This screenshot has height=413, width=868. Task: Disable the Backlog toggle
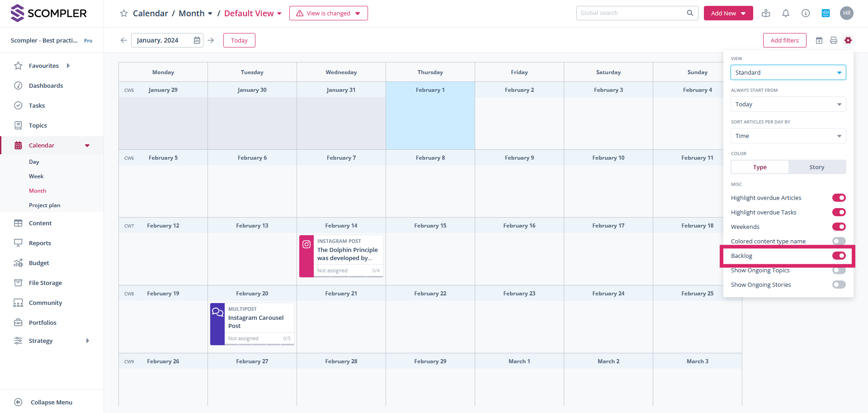(x=839, y=256)
